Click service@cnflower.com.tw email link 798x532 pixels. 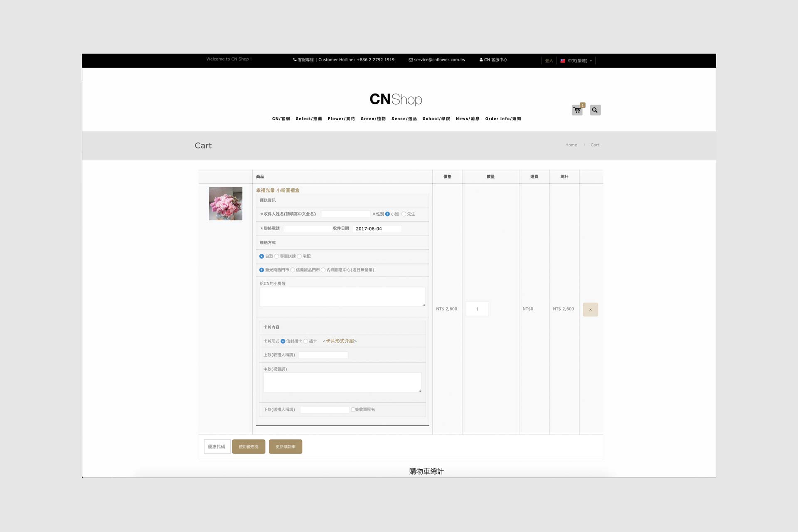pos(437,60)
